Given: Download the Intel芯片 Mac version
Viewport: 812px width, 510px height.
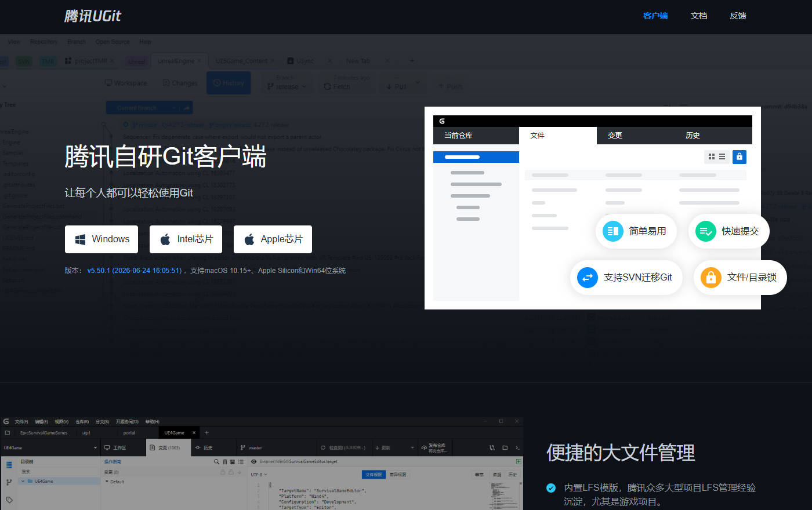Looking at the screenshot, I should click(x=186, y=239).
